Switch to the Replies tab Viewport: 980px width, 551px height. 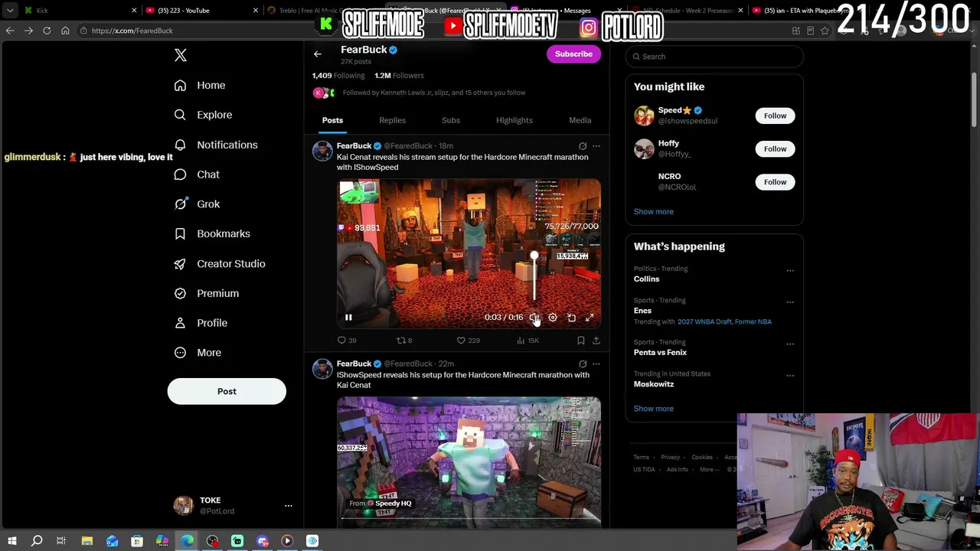pos(392,120)
